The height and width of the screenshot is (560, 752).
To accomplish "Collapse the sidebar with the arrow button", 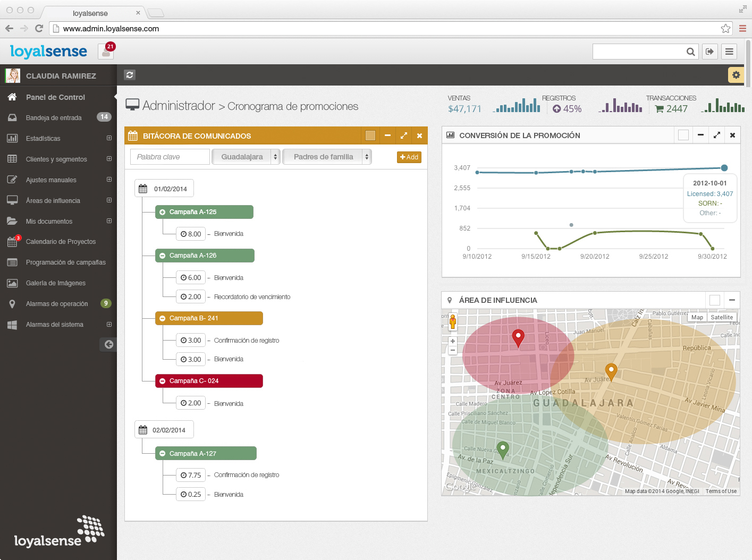I will click(x=108, y=344).
